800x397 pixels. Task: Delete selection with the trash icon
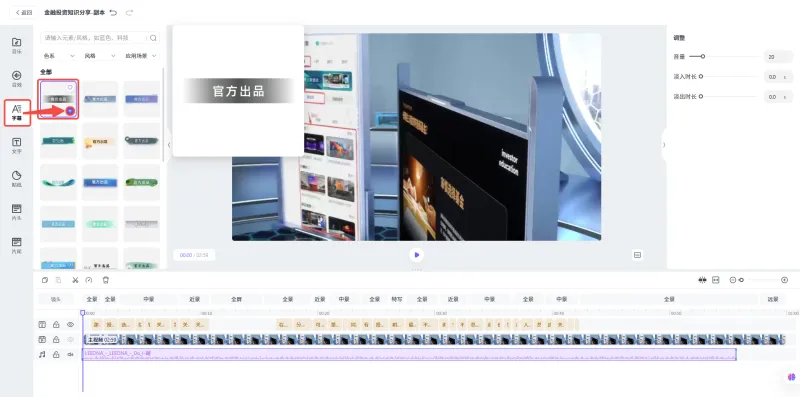[x=106, y=280]
